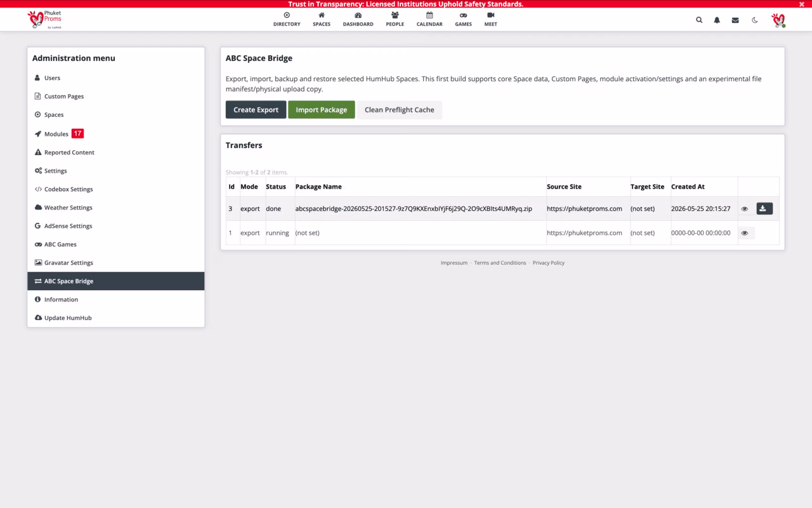Open the Terms and Conditions footer link
Image resolution: width=812 pixels, height=508 pixels.
[500, 263]
